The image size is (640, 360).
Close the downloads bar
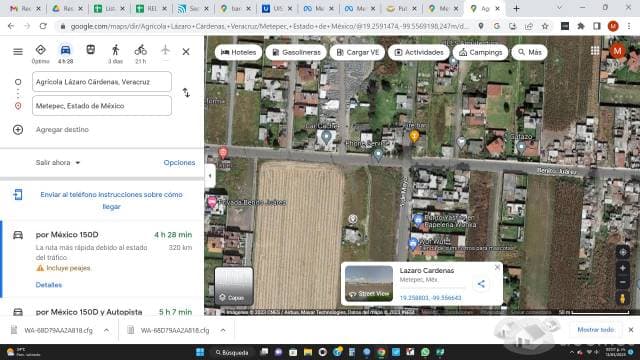pos(631,330)
